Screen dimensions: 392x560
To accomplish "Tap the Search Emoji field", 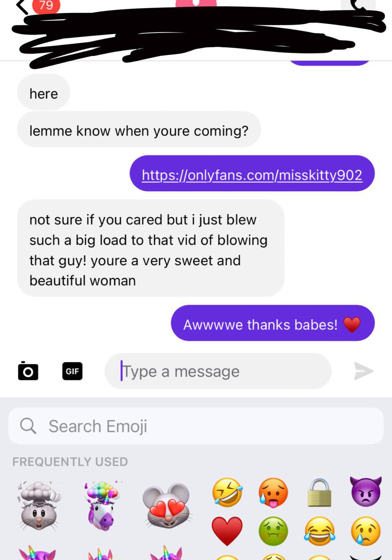I will [x=196, y=426].
